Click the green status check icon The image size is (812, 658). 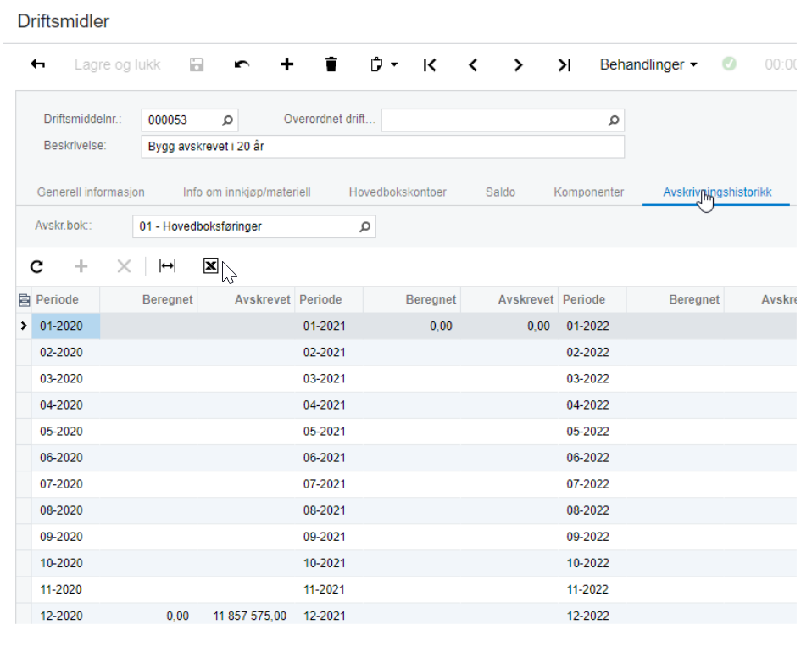pos(729,64)
